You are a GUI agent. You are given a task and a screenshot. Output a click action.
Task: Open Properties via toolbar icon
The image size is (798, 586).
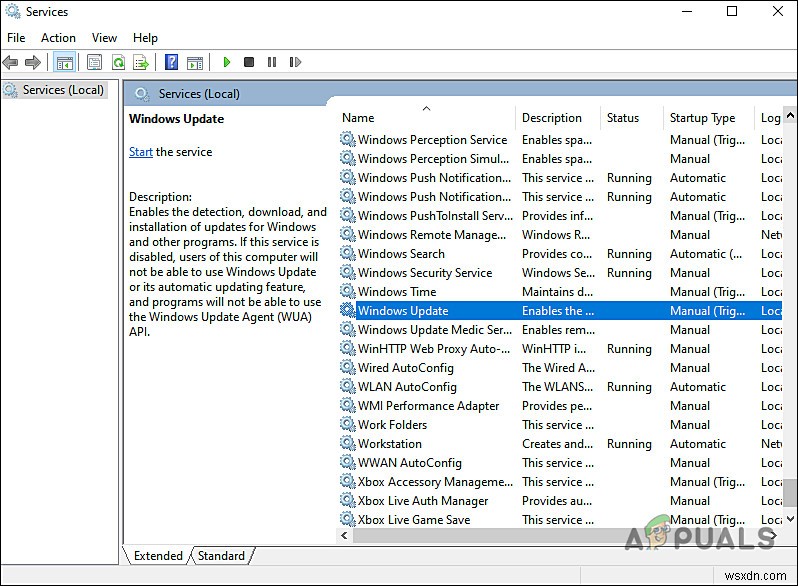[x=95, y=62]
